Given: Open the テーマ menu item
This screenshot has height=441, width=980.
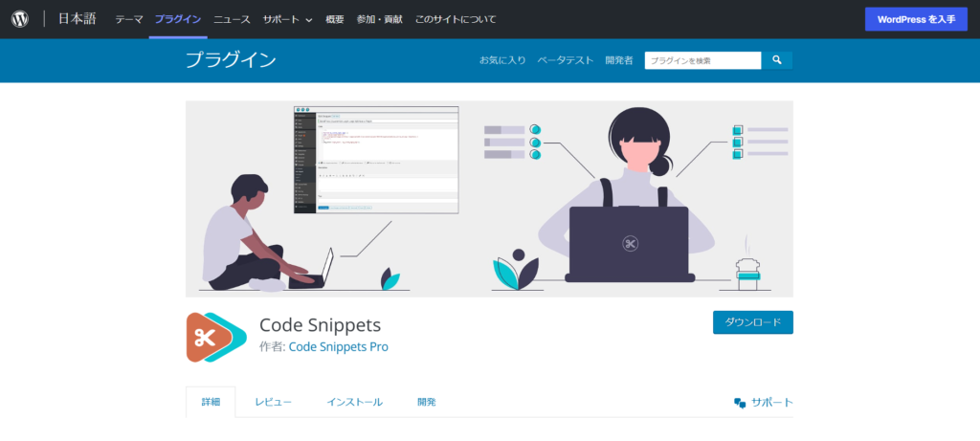Looking at the screenshot, I should (129, 19).
